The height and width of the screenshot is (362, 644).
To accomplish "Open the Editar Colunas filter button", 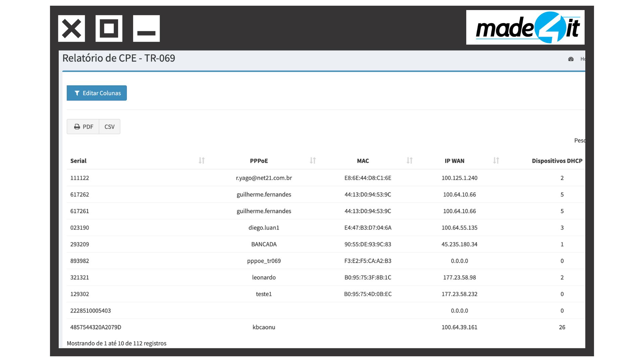I will pos(97,93).
